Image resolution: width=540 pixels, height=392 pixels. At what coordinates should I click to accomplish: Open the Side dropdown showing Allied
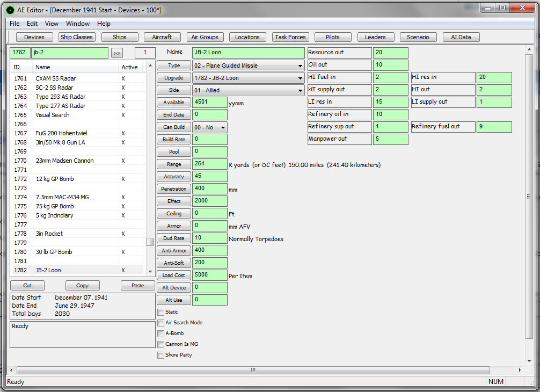249,90
